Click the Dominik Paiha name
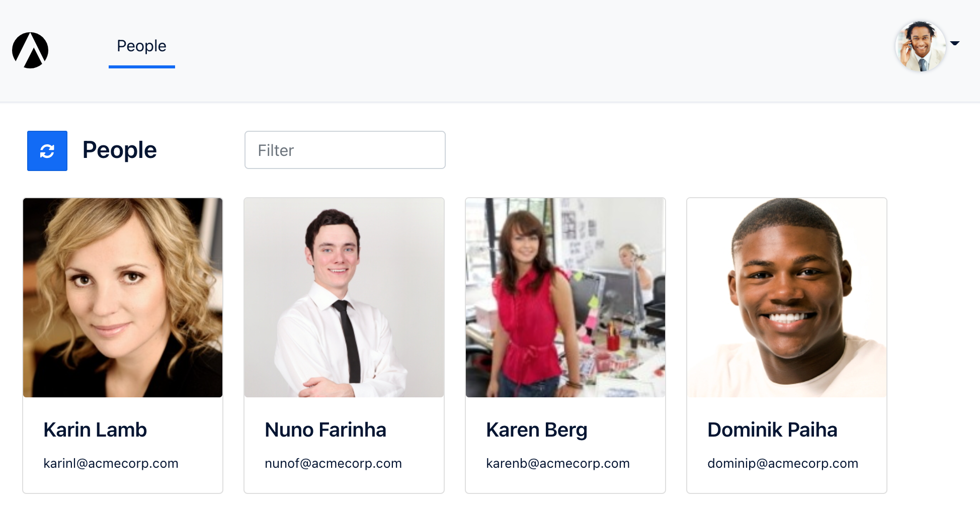The height and width of the screenshot is (507, 980). [772, 430]
